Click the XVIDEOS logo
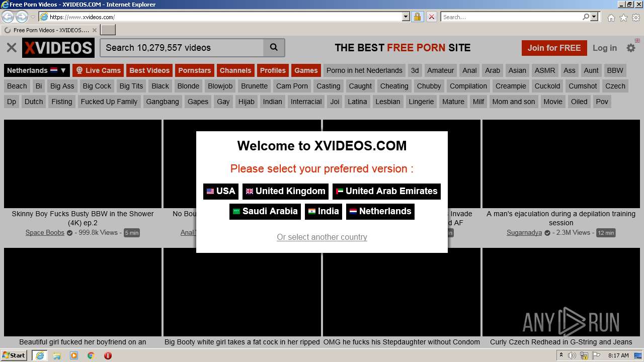 pos(58,48)
